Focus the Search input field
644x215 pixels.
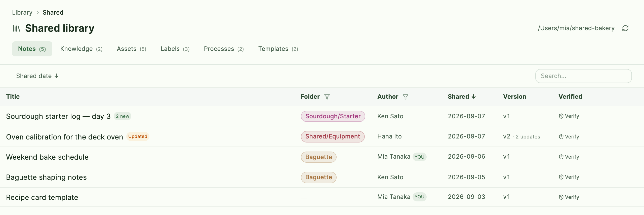[x=583, y=76]
